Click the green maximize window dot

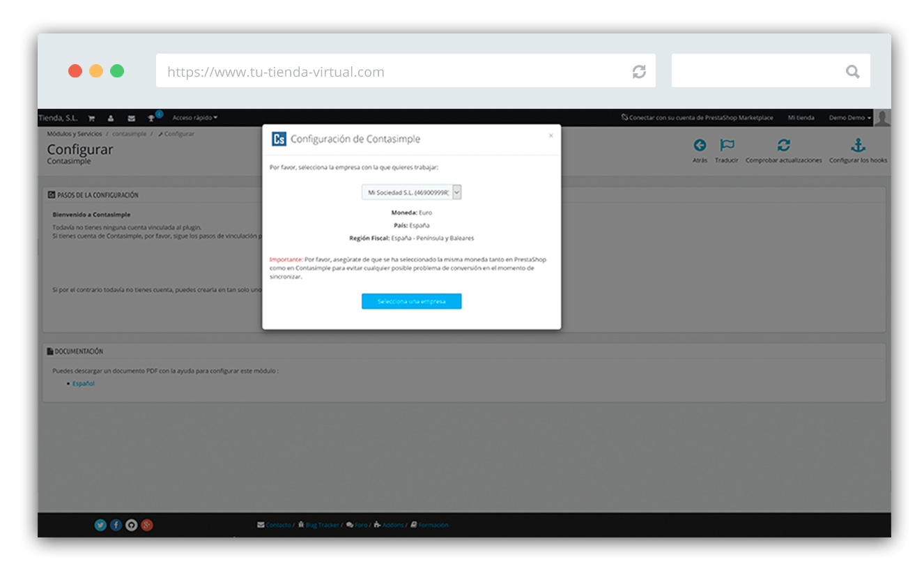(117, 71)
